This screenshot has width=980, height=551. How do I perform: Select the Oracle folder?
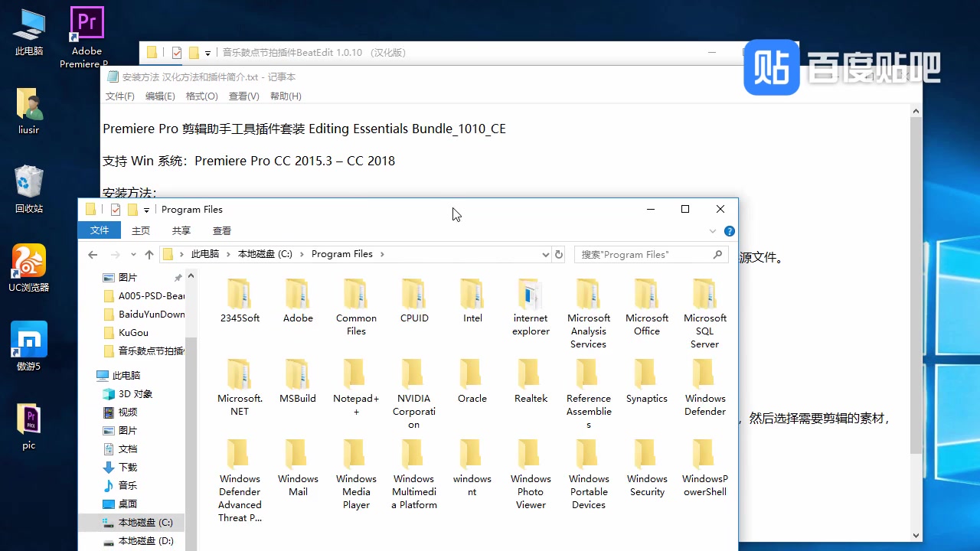[472, 382]
